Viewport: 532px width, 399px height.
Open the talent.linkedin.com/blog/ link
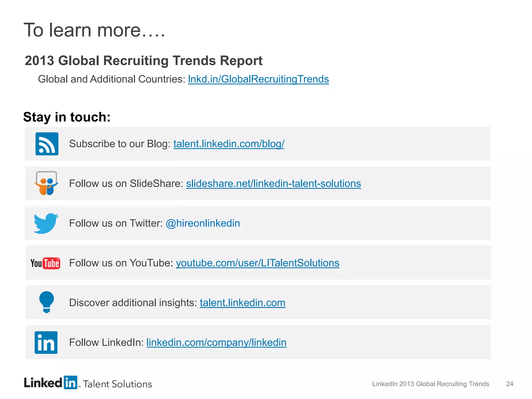(229, 144)
